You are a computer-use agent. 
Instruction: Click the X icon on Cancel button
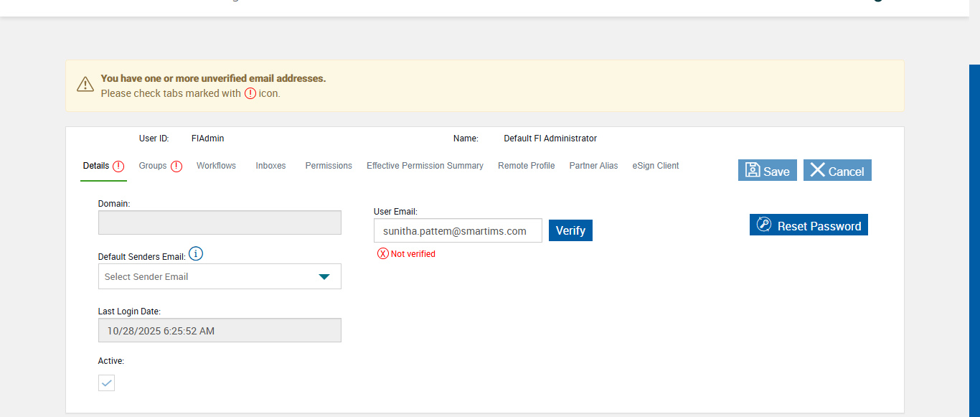(817, 170)
